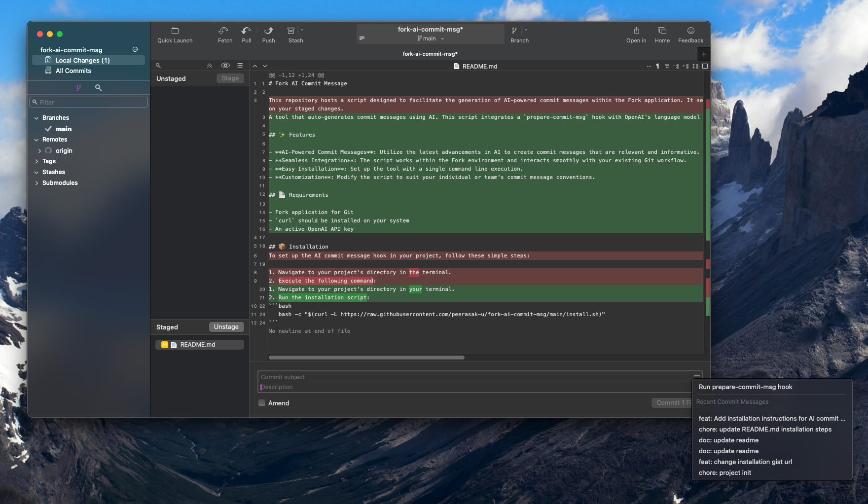Click the commit Description field
The image size is (868, 504).
[x=475, y=387]
